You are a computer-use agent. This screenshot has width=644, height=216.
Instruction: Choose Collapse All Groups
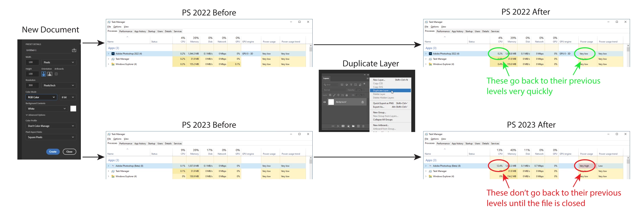[390, 119]
